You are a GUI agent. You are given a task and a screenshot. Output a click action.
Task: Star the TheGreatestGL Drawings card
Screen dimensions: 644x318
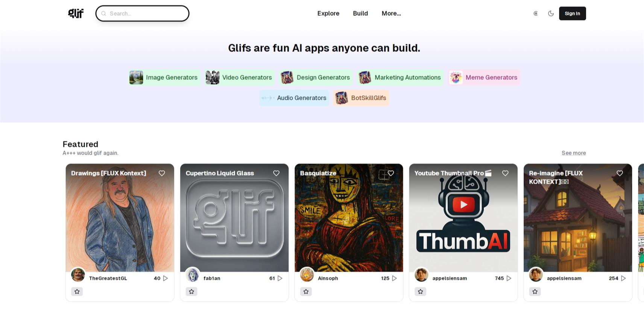(x=77, y=292)
